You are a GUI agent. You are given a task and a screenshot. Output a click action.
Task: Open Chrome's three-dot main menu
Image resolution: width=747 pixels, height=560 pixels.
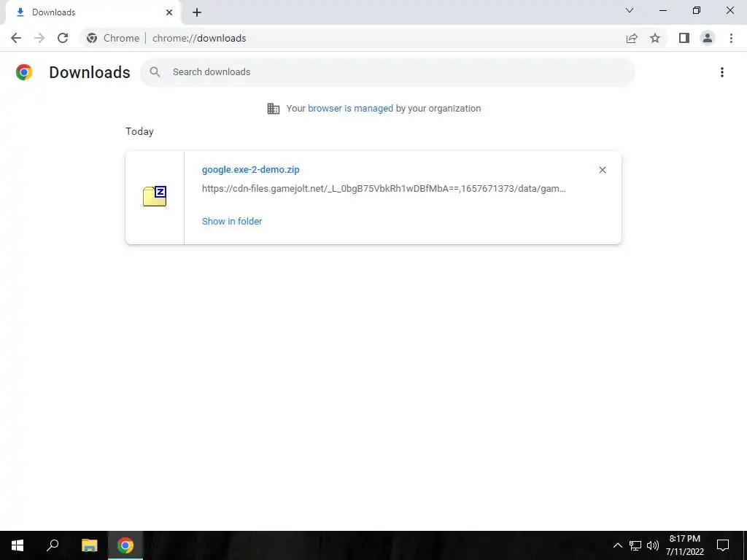[731, 38]
